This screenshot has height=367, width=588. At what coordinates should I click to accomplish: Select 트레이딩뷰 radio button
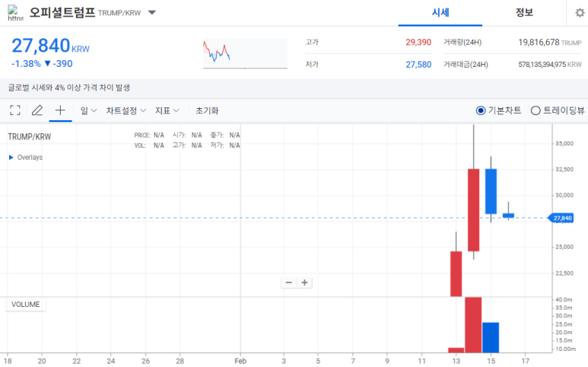pyautogui.click(x=536, y=110)
